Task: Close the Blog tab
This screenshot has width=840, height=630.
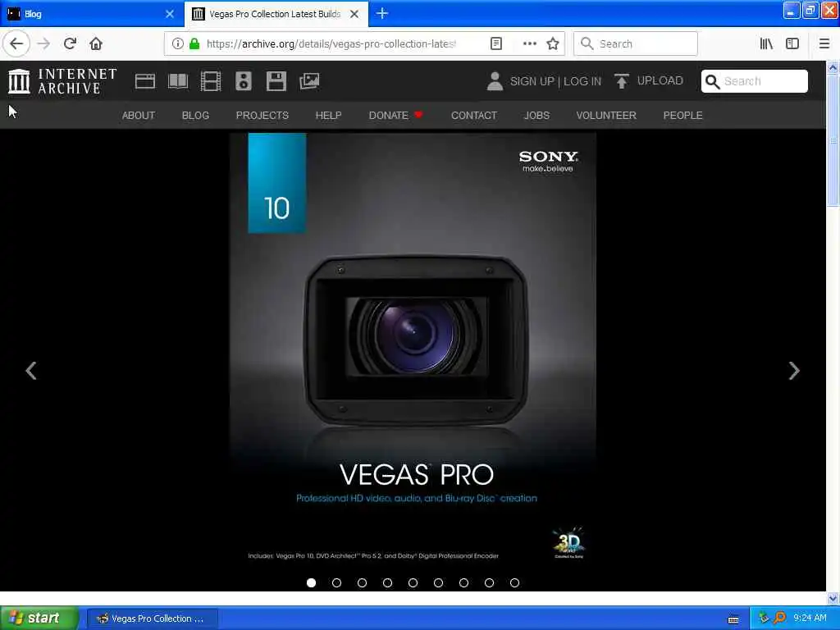Action: (x=170, y=14)
